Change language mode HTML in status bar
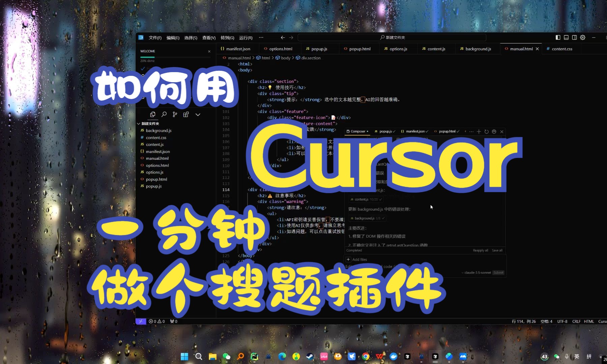The width and height of the screenshot is (607, 364). [589, 321]
